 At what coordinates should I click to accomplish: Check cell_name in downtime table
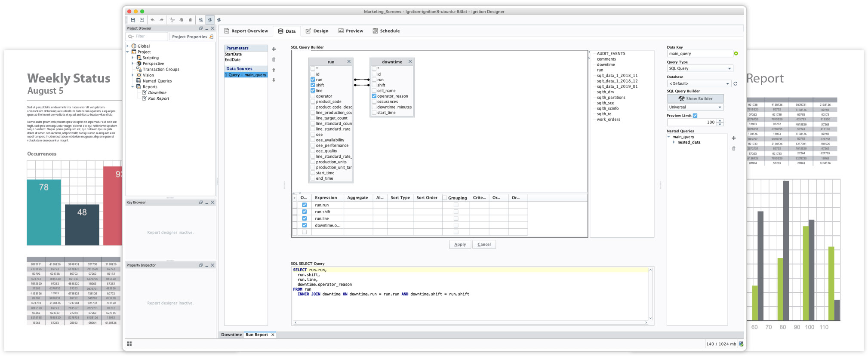point(374,91)
